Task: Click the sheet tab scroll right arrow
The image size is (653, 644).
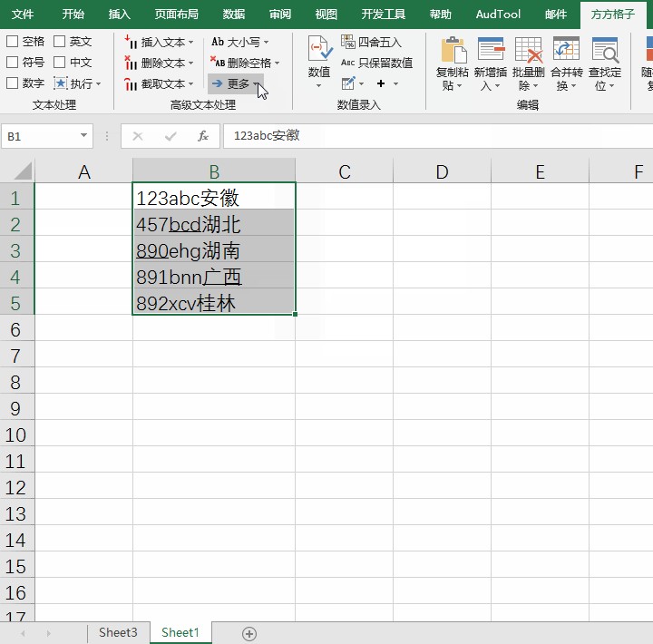Action: [49, 634]
